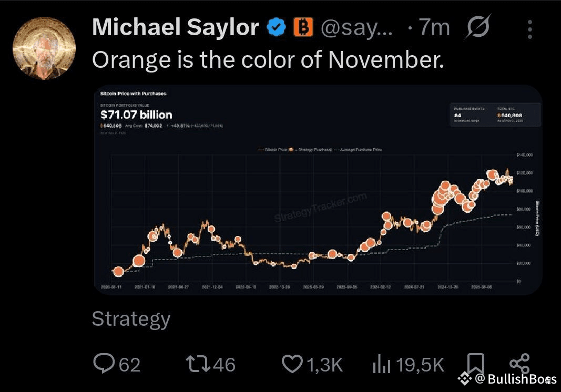Bookmark this tweet

point(476,363)
